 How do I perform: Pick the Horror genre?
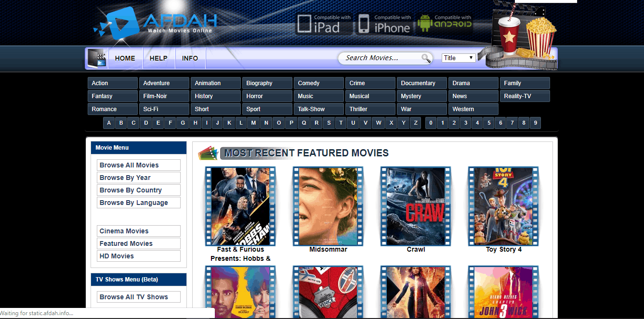[x=267, y=96]
